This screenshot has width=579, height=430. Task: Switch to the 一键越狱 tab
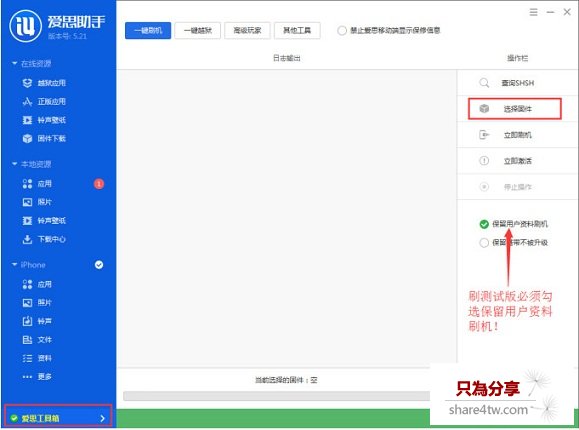[x=198, y=30]
